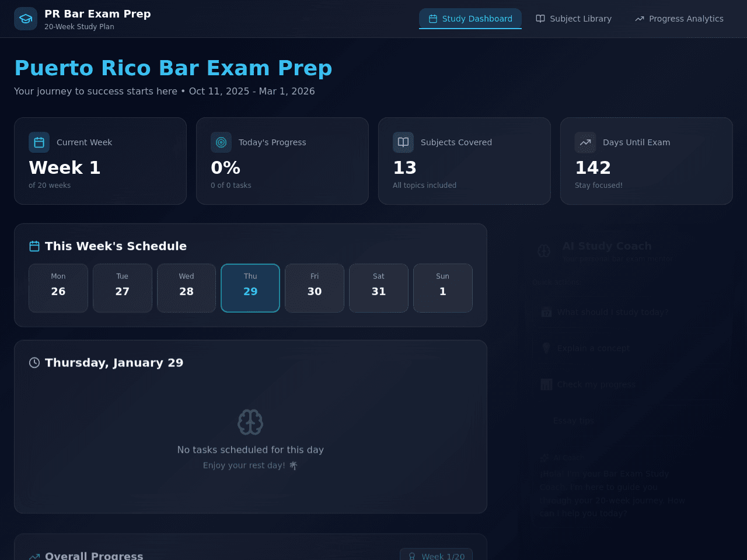Click the 'Week 1' value text
This screenshot has height=560, width=747.
click(65, 168)
